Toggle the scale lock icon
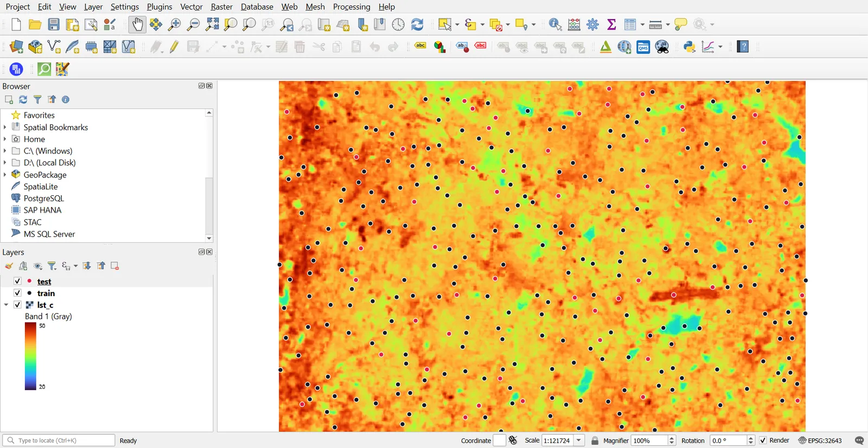Image resolution: width=868 pixels, height=448 pixels. tap(595, 440)
